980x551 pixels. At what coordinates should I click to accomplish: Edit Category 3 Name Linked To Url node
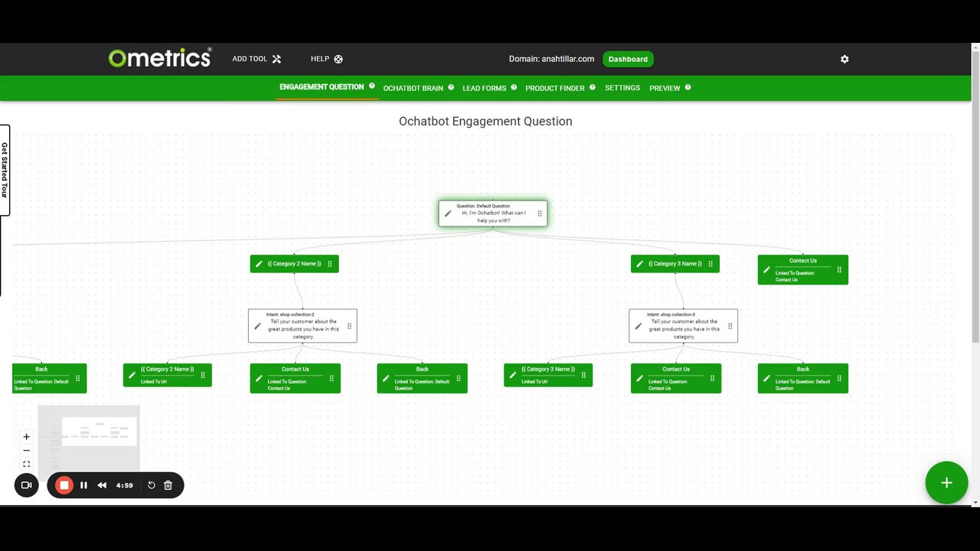(513, 375)
